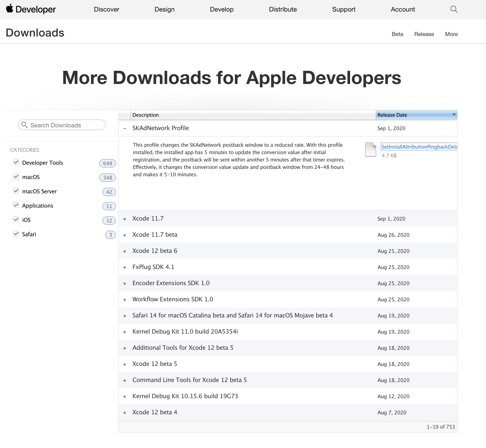Toggle the Applications category checkbox
Image resolution: width=486 pixels, height=448 pixels.
(16, 205)
